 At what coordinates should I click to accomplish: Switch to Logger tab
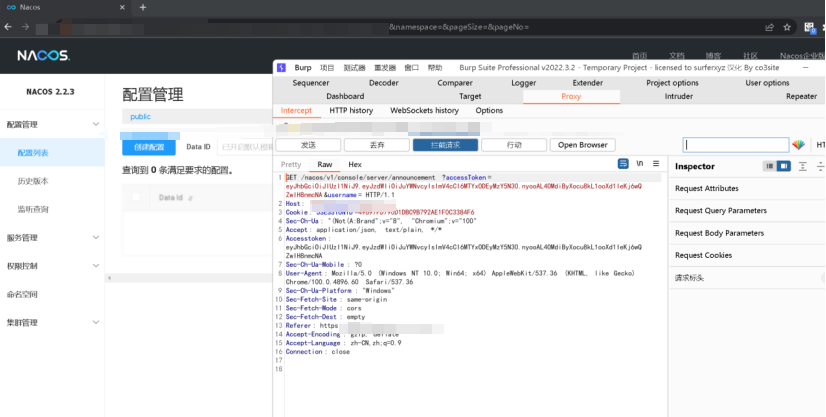click(524, 83)
